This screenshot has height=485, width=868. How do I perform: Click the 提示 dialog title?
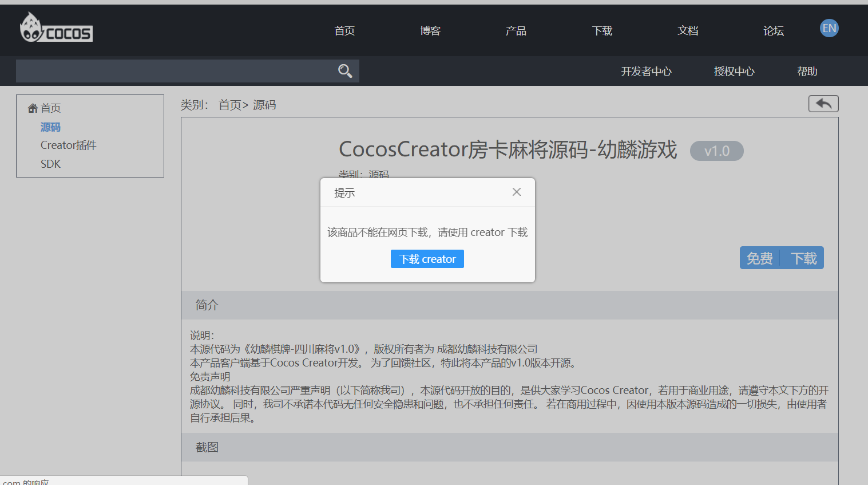[x=344, y=193]
